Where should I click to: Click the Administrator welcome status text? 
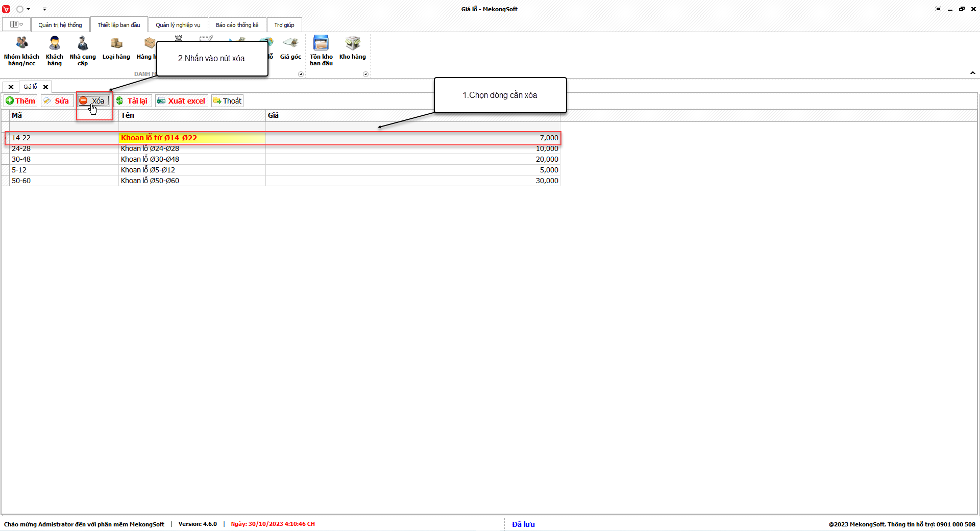pyautogui.click(x=84, y=524)
